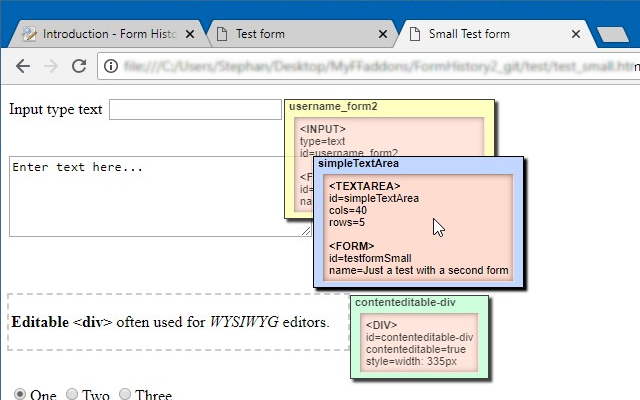Click the <TEXTAREA> tag text
Screen dimensions: 640x400
tap(364, 186)
